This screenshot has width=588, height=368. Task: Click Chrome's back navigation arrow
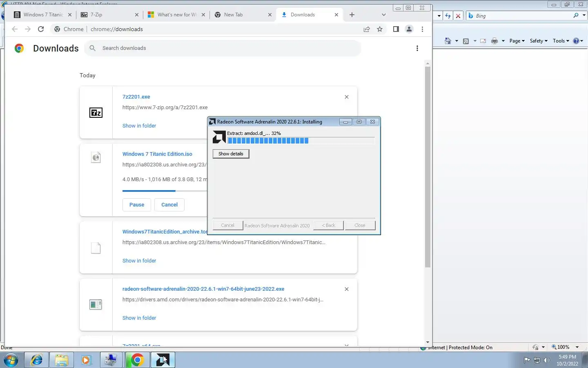click(x=15, y=29)
